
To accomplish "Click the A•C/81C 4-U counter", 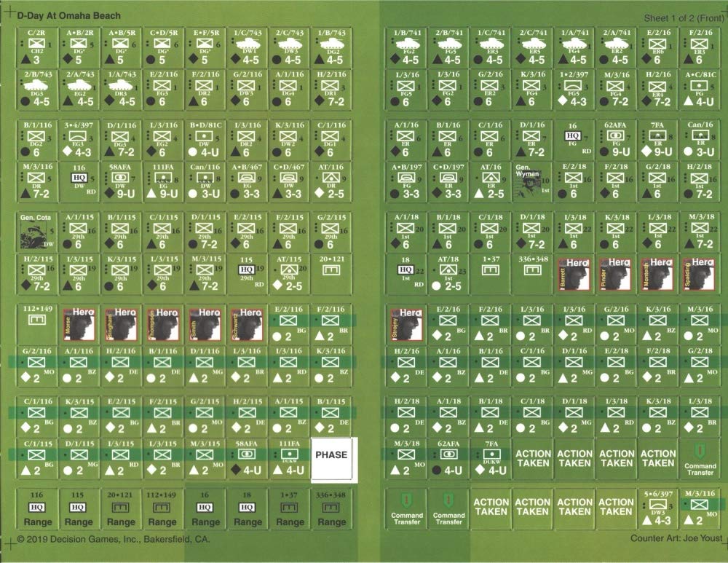I will pos(700,90).
